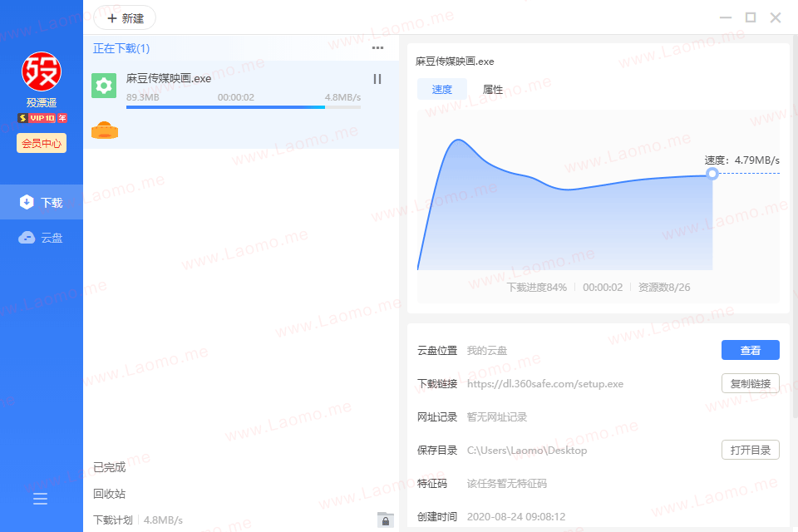Select the 下载 sidebar item
The height and width of the screenshot is (532, 798).
click(x=42, y=202)
